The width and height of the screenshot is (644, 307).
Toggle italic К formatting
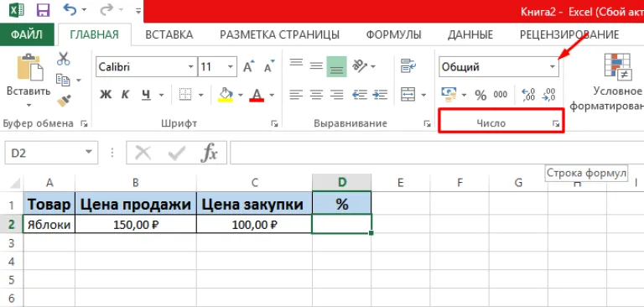coord(125,95)
